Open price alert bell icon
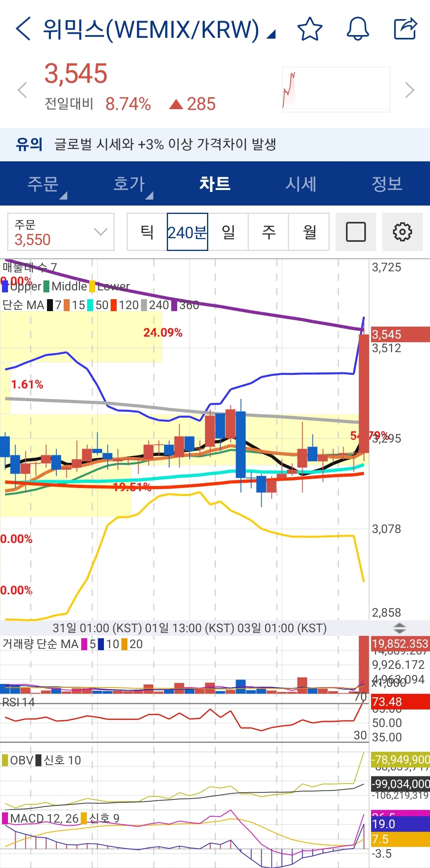The height and width of the screenshot is (868, 430). pyautogui.click(x=358, y=29)
